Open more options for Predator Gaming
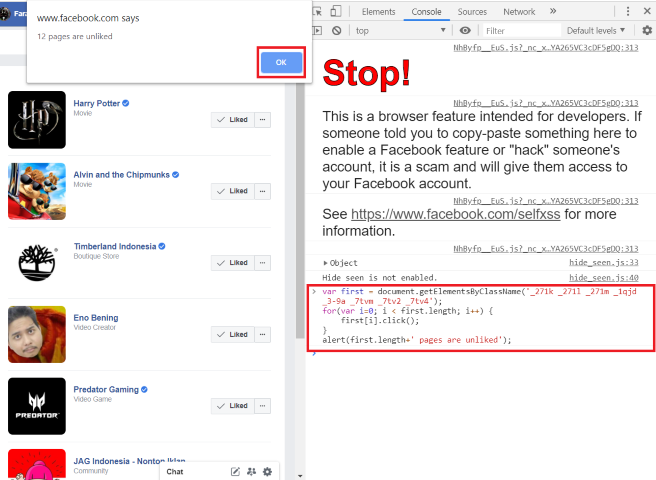The width and height of the screenshot is (656, 480). (x=262, y=406)
